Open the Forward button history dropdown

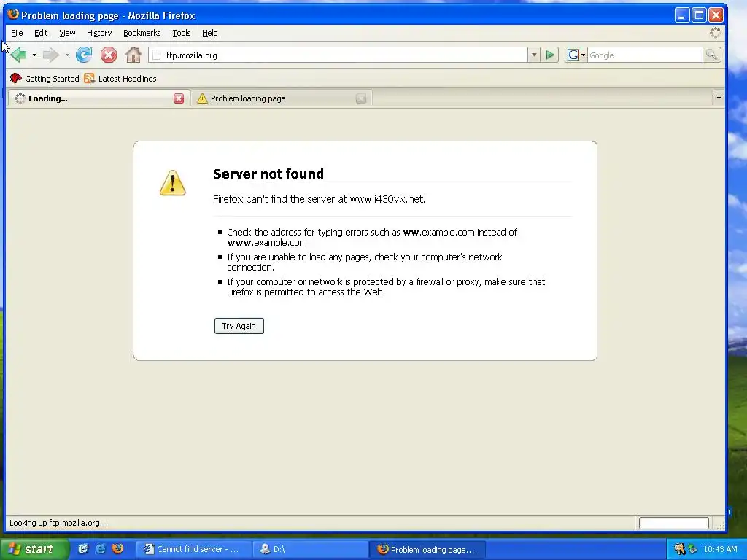point(67,55)
